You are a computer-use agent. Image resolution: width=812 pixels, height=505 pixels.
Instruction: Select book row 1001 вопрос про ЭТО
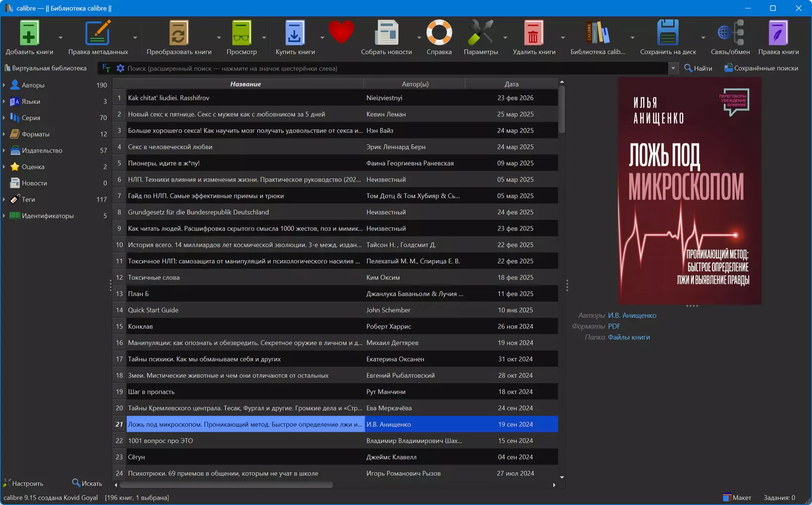click(335, 441)
